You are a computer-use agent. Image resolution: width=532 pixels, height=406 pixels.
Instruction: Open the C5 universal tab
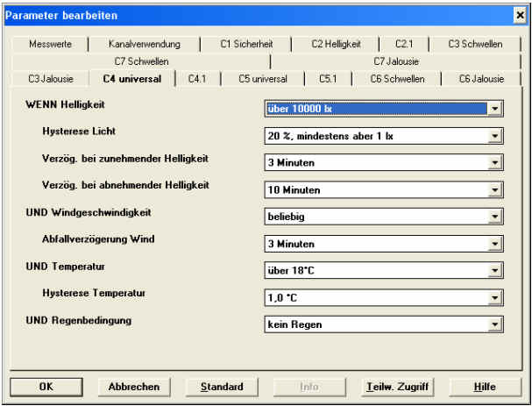[x=263, y=79]
